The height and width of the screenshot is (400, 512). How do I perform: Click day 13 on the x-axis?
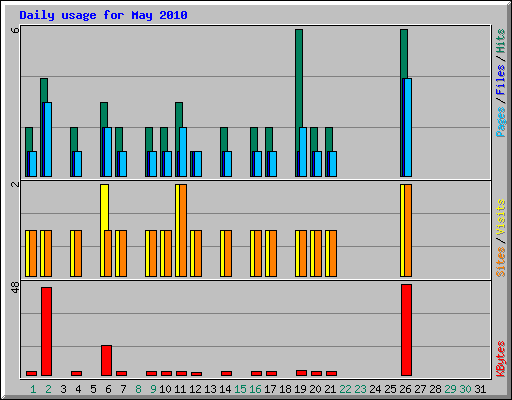(210, 389)
